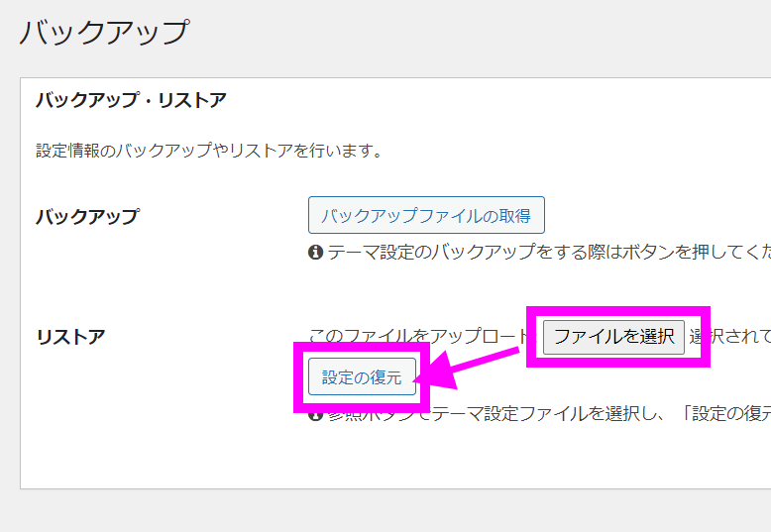Click the large バックアップ page title
The width and height of the screenshot is (771, 532).
[x=103, y=32]
